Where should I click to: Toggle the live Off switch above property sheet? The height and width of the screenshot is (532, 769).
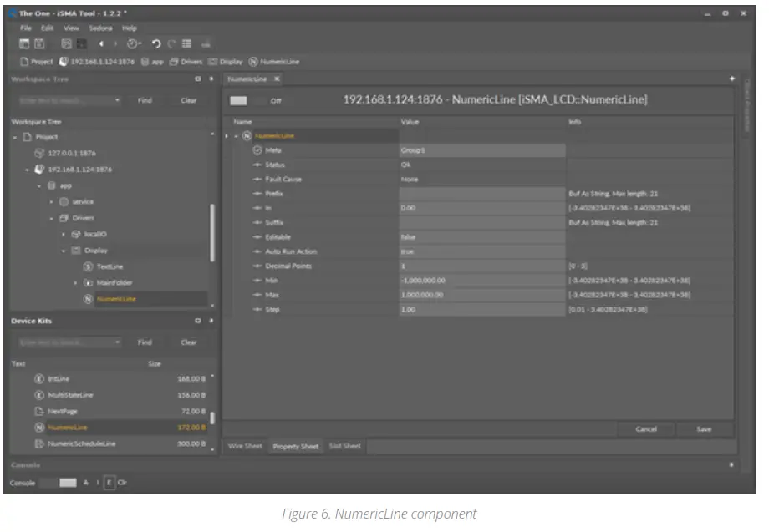pos(240,101)
